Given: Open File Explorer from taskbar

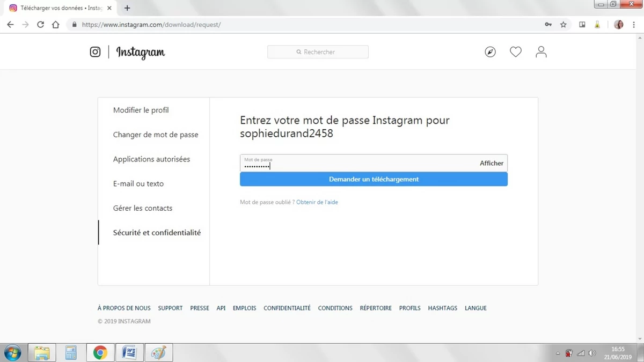Looking at the screenshot, I should 41,353.
